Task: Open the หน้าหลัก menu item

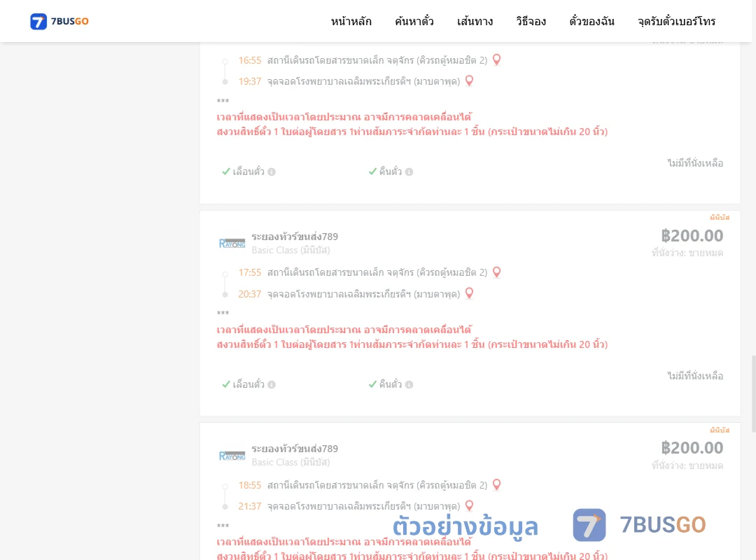Action: [x=351, y=21]
